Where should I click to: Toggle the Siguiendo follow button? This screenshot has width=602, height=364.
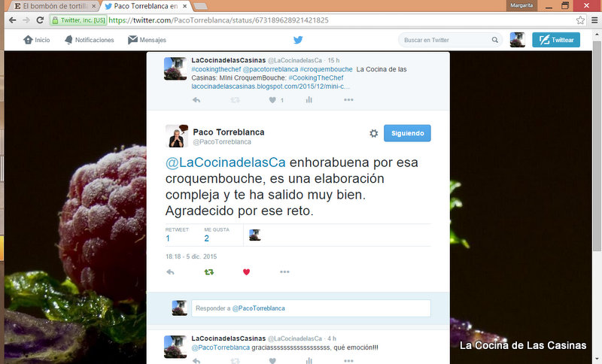pos(407,133)
